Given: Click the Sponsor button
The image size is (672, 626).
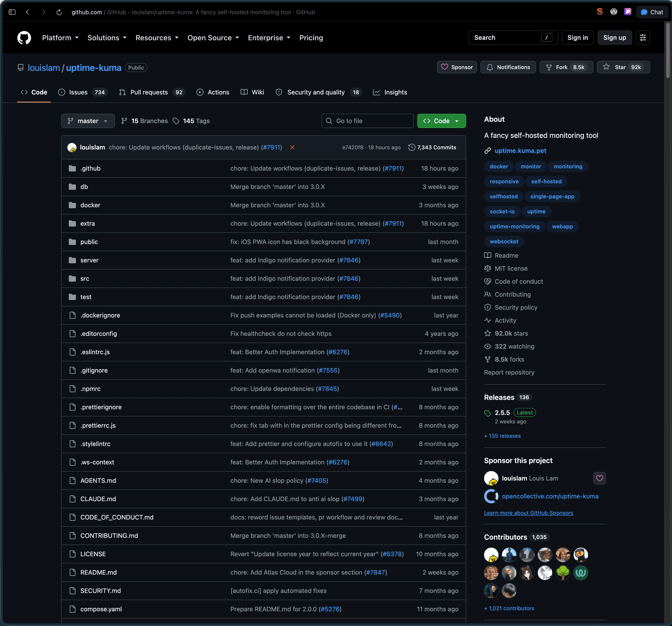Looking at the screenshot, I should coord(457,67).
